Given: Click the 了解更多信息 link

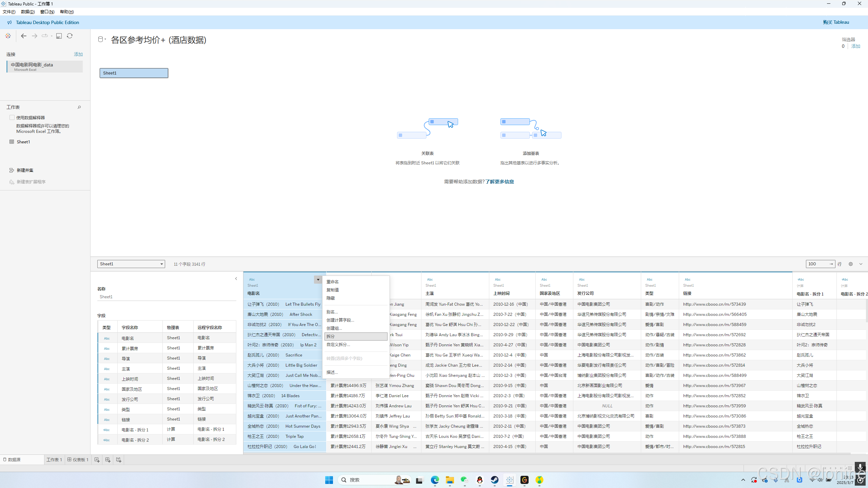Looking at the screenshot, I should [499, 182].
